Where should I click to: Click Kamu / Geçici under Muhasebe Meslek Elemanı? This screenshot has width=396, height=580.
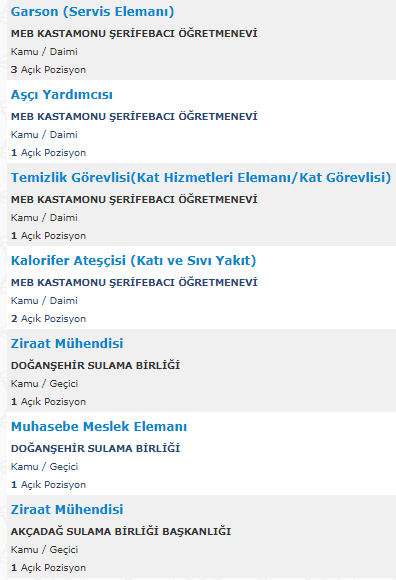coord(44,467)
